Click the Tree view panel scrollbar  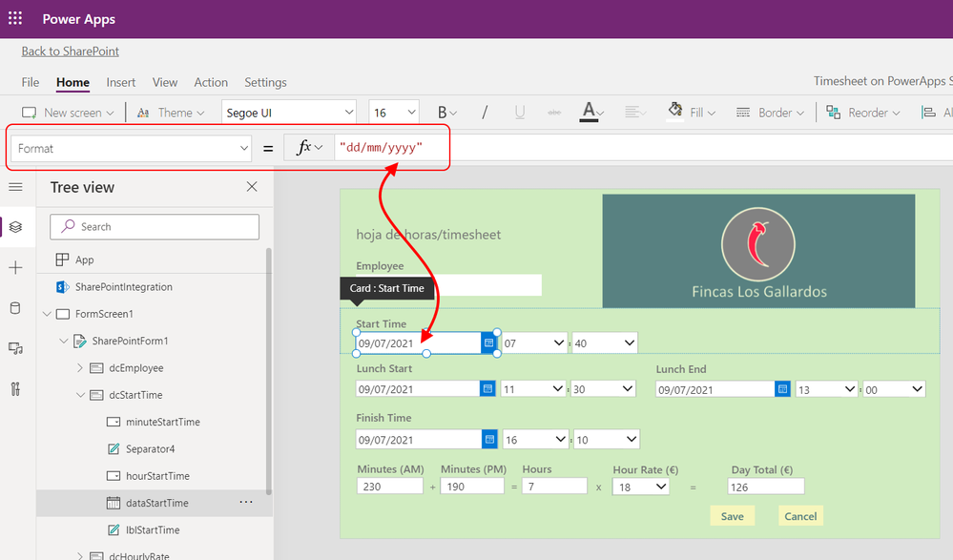point(269,371)
